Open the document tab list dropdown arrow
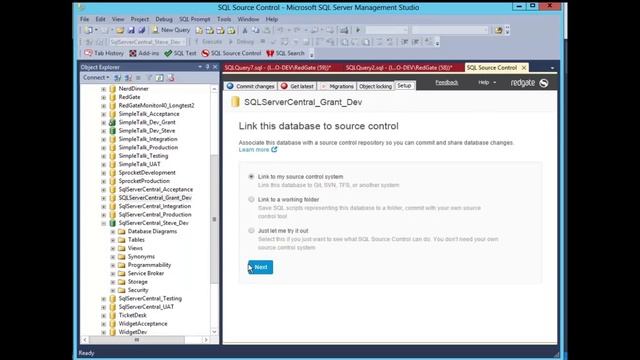The width and height of the screenshot is (640, 360). (x=552, y=68)
